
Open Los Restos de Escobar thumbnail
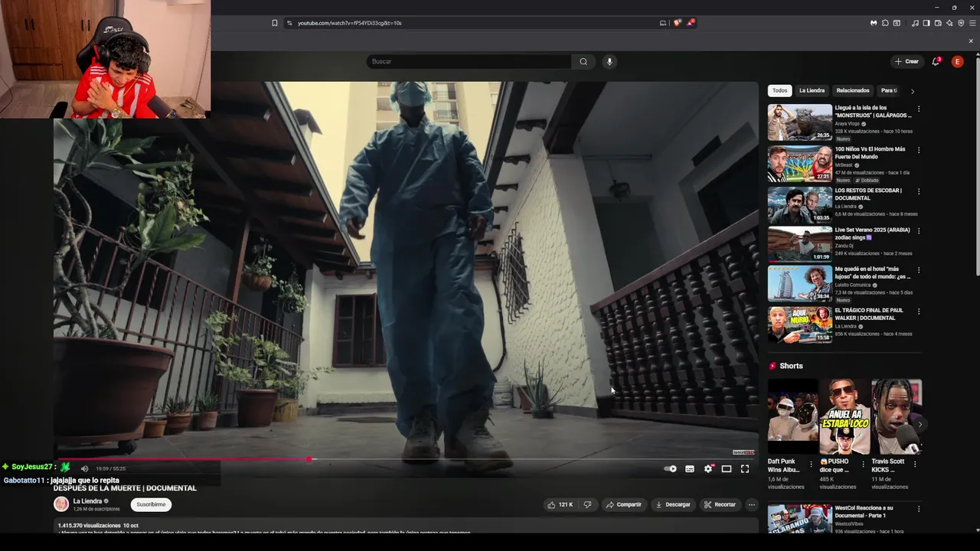pyautogui.click(x=799, y=205)
